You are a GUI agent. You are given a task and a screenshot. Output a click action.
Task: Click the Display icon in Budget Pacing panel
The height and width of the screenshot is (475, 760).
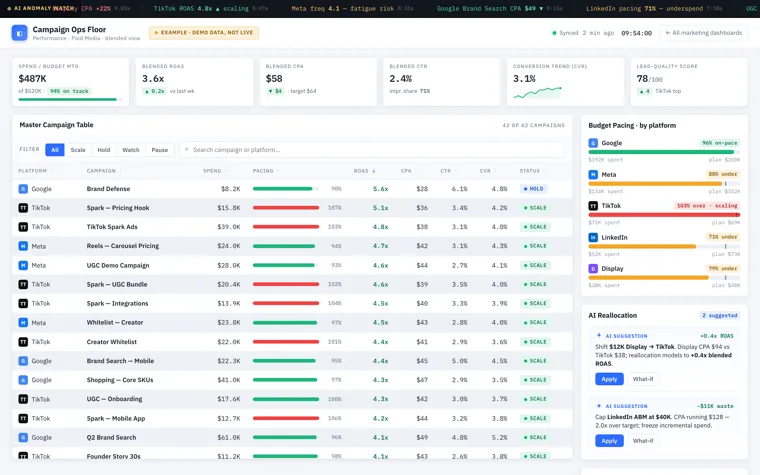click(x=593, y=268)
